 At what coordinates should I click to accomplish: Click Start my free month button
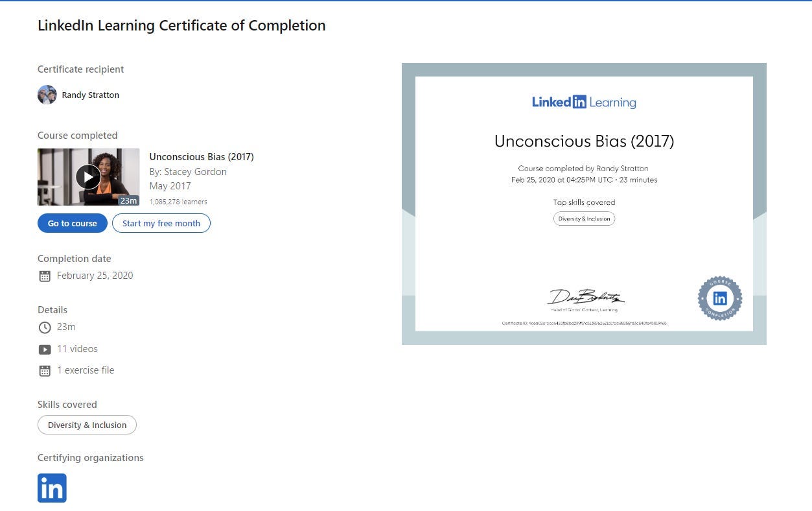pos(161,223)
